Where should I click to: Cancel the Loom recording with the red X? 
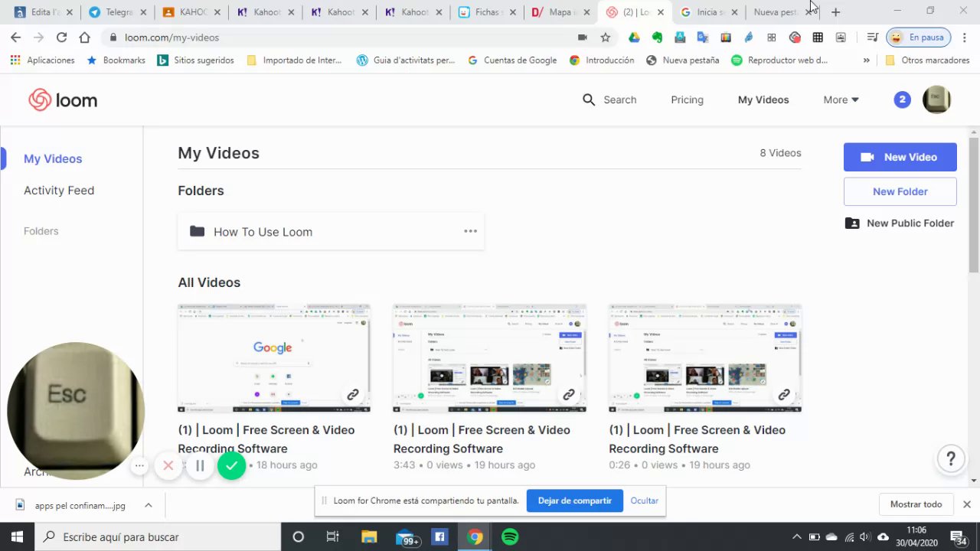[168, 465]
